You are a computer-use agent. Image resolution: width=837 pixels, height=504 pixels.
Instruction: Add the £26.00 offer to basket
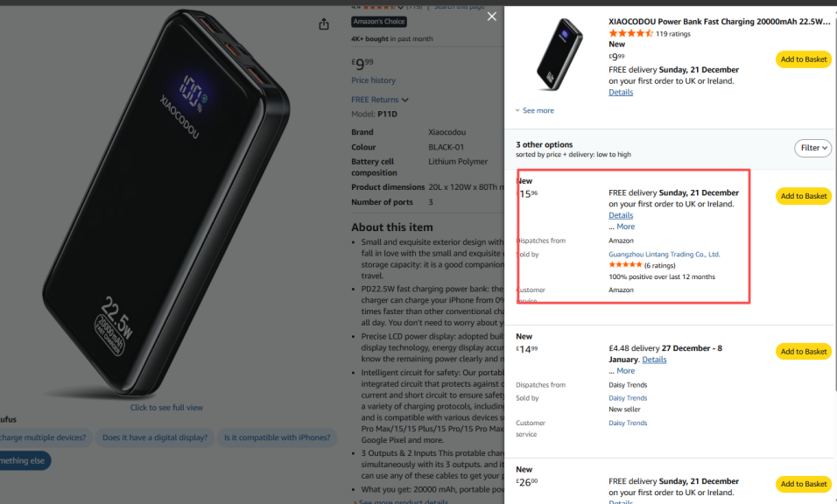803,484
